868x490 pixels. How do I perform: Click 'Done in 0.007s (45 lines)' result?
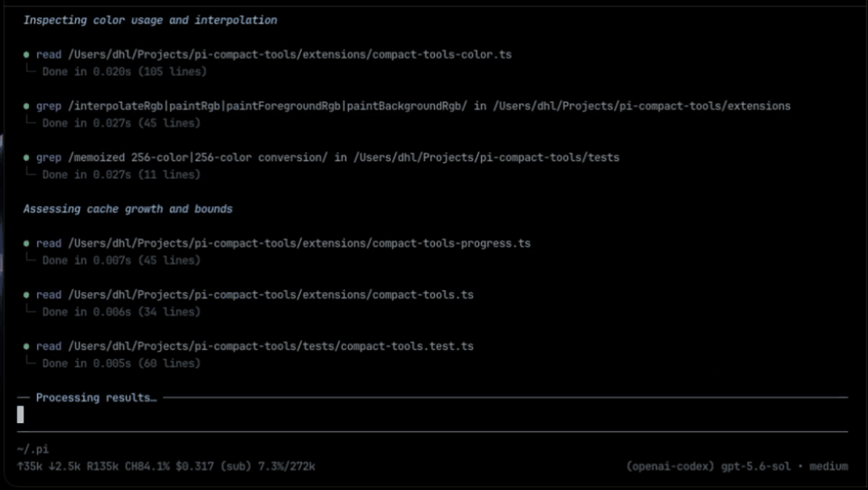pos(121,260)
